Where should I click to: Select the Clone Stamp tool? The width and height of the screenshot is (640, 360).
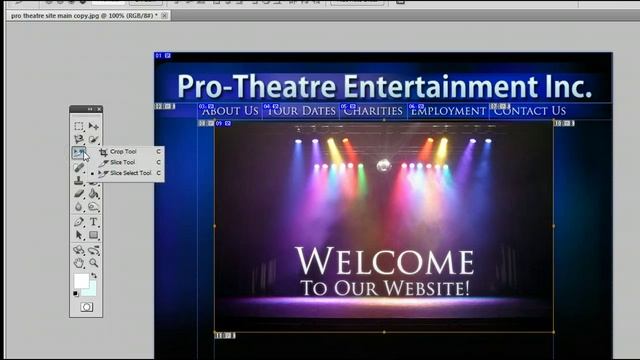(79, 180)
